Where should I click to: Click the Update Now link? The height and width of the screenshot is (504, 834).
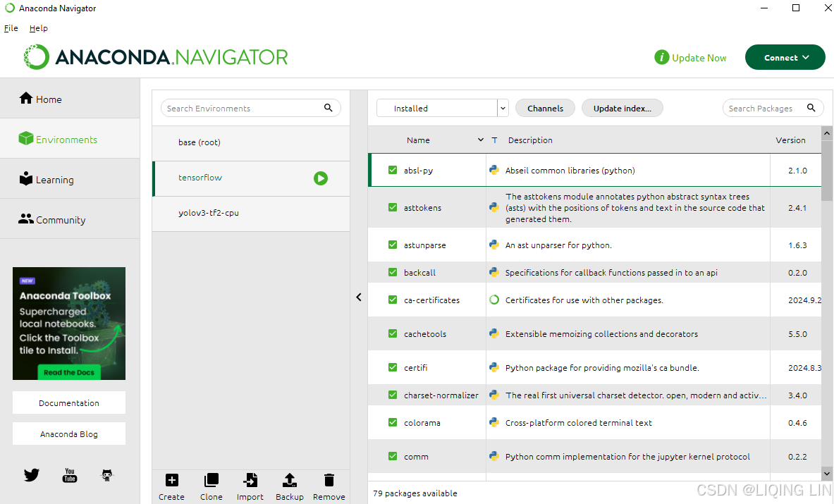click(699, 57)
